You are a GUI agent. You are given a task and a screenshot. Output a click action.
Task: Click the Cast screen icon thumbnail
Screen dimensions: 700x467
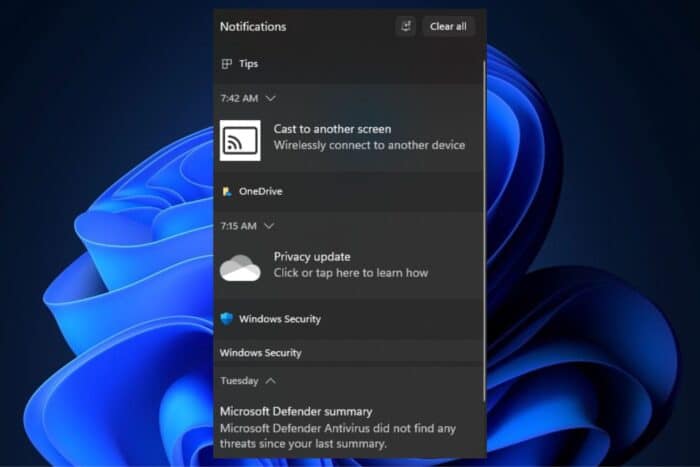click(x=240, y=140)
